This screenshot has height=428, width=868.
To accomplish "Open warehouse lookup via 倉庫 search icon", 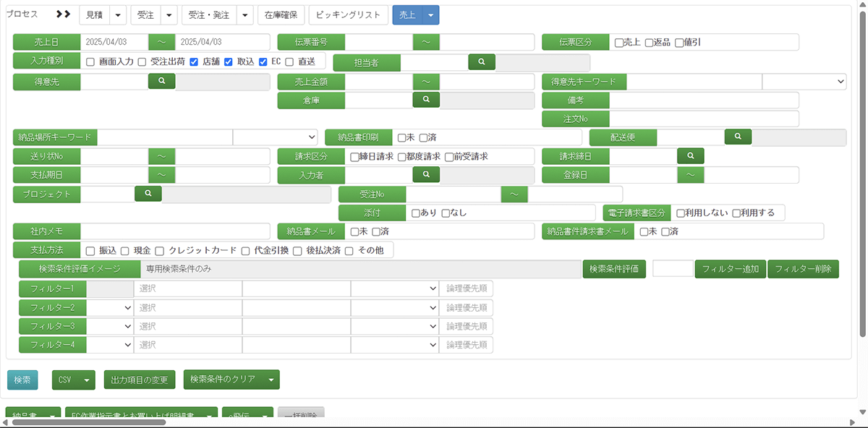I will pos(426,100).
